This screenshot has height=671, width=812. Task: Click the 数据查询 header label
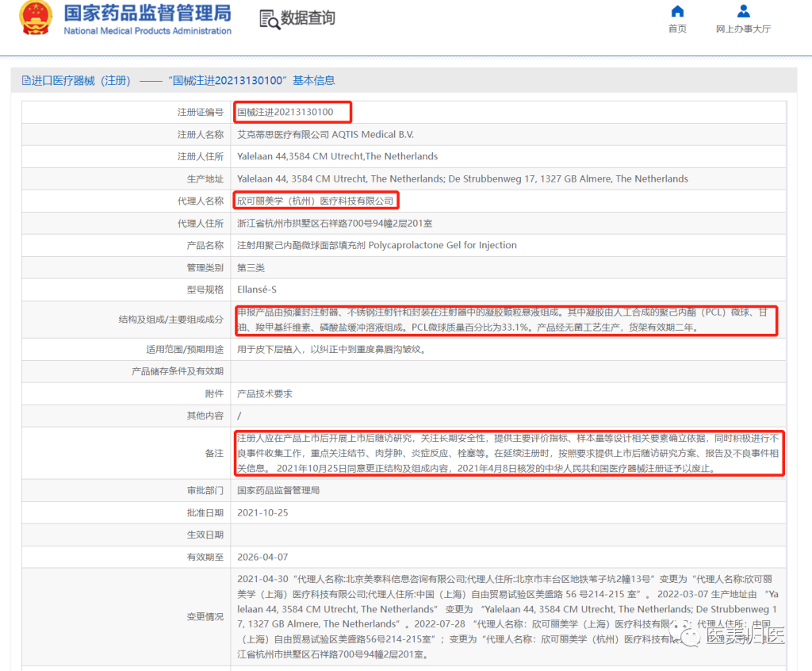pyautogui.click(x=308, y=18)
